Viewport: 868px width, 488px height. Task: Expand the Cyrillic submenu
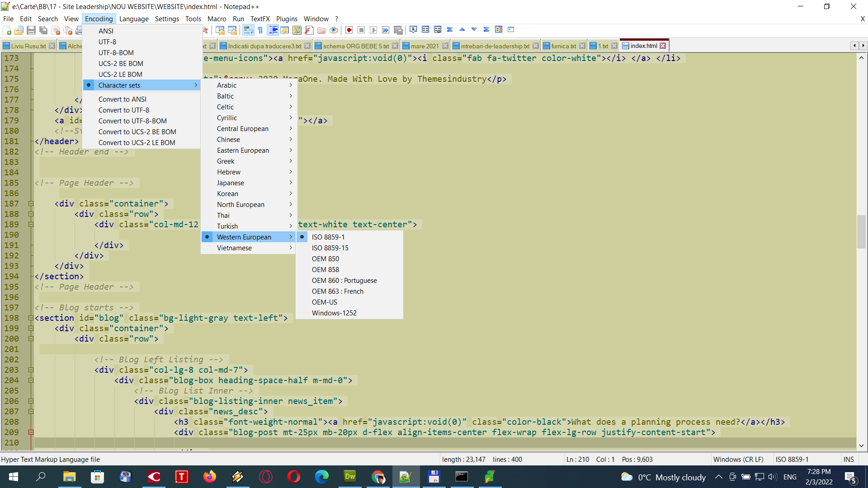[x=248, y=117]
